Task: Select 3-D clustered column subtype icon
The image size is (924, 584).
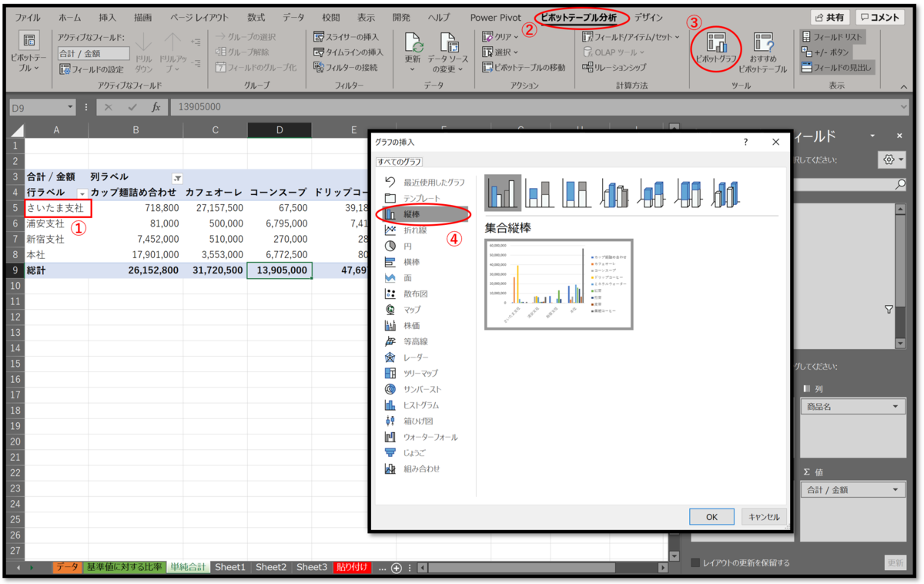Action: click(x=614, y=193)
